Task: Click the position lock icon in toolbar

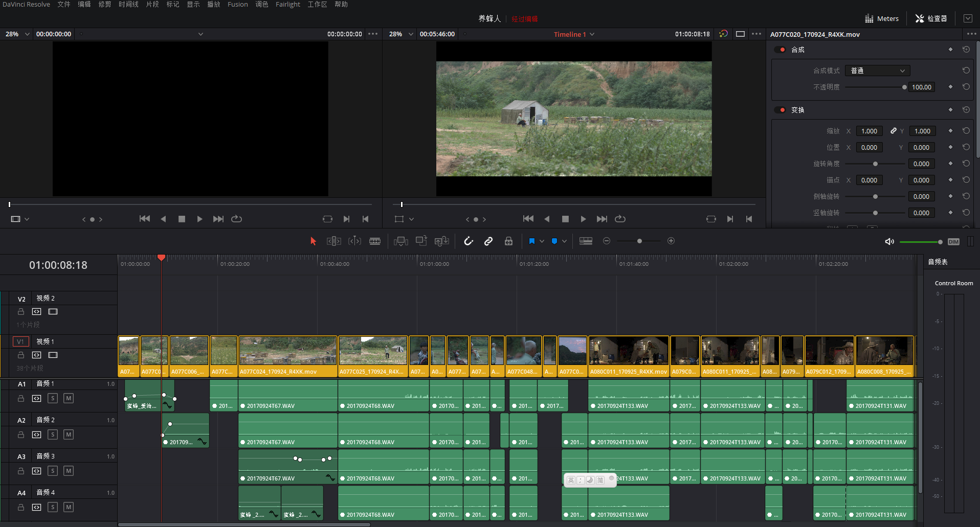Action: [508, 241]
